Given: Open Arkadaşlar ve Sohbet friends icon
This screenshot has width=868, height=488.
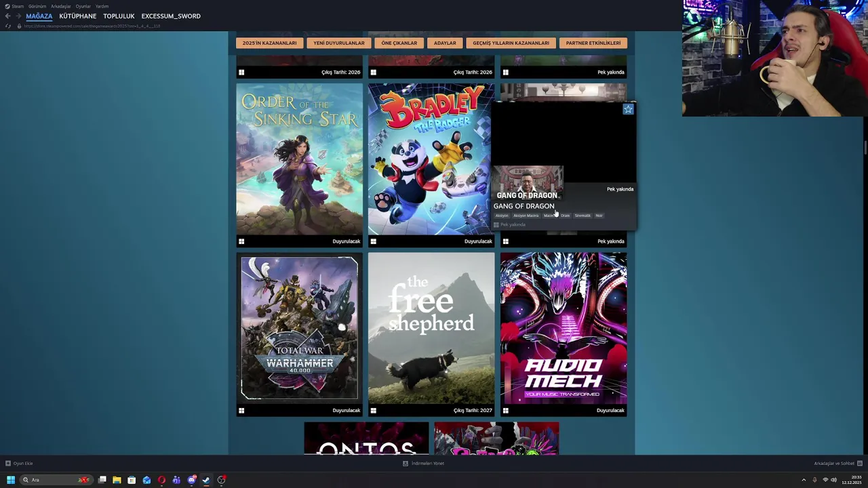Looking at the screenshot, I should click(x=860, y=464).
